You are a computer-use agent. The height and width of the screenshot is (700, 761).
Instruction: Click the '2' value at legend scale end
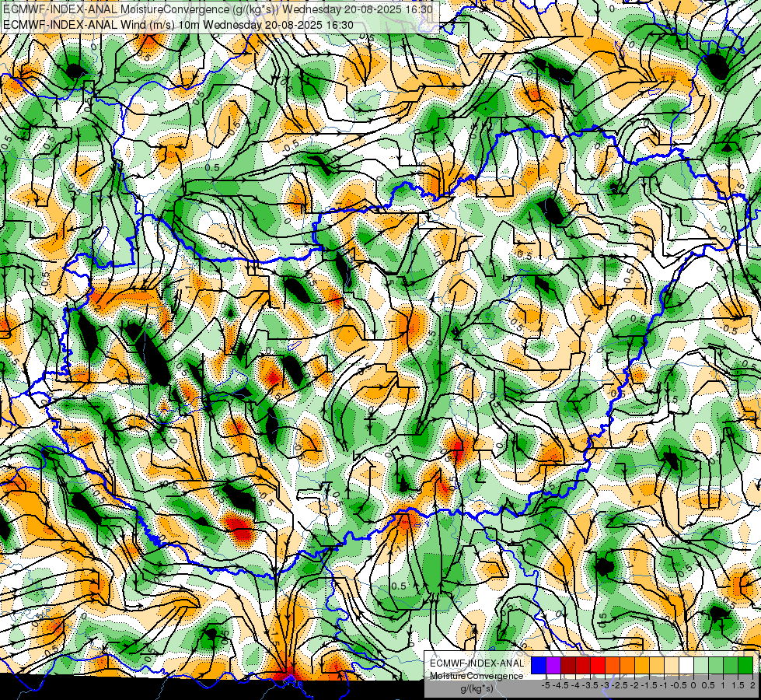pos(752,685)
